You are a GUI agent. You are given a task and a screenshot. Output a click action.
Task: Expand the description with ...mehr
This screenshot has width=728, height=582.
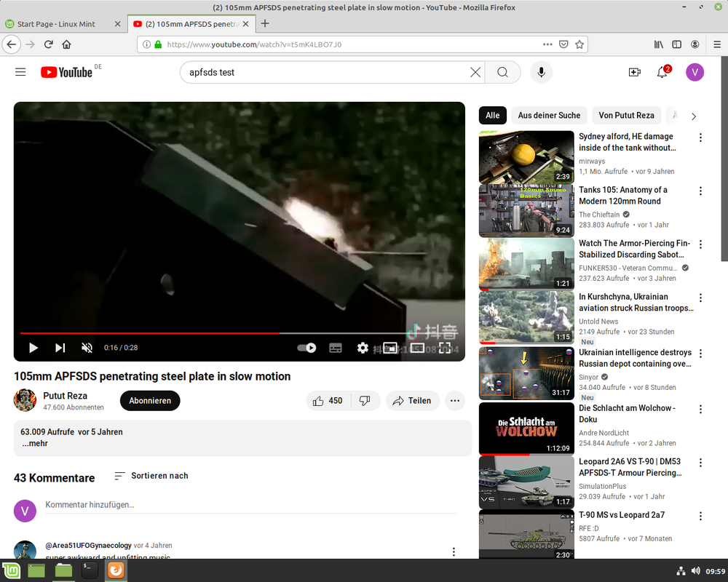[x=35, y=443]
